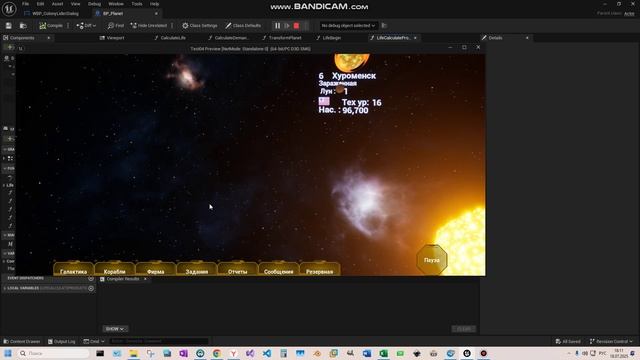The height and width of the screenshot is (360, 640).
Task: Click the Резервная game menu button
Action: point(320,269)
